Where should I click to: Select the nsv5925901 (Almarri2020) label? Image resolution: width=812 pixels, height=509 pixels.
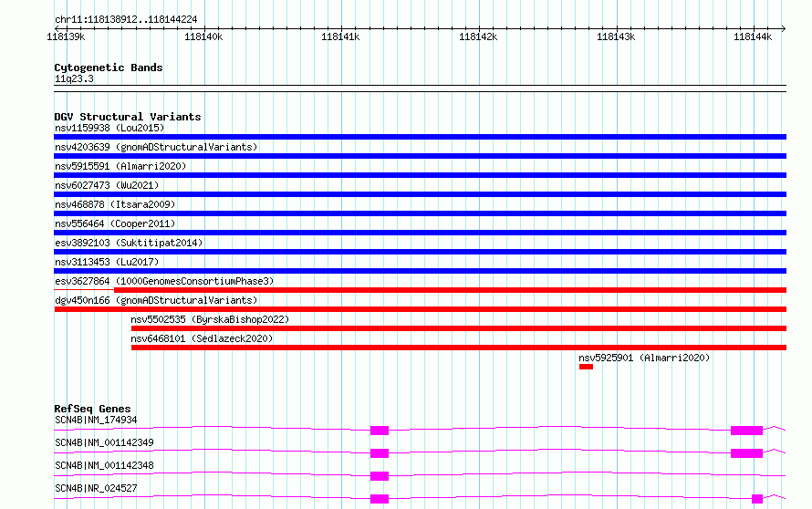644,358
